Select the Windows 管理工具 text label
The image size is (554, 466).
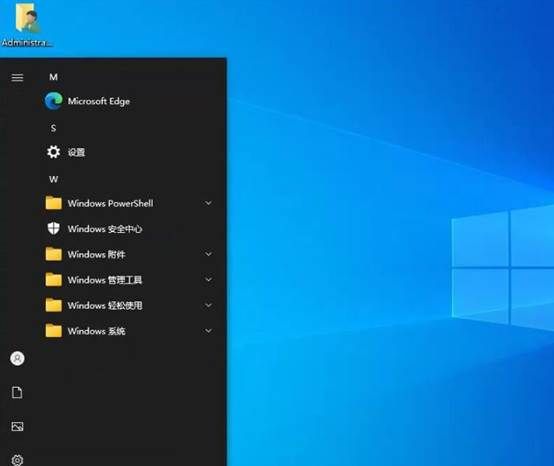(105, 280)
